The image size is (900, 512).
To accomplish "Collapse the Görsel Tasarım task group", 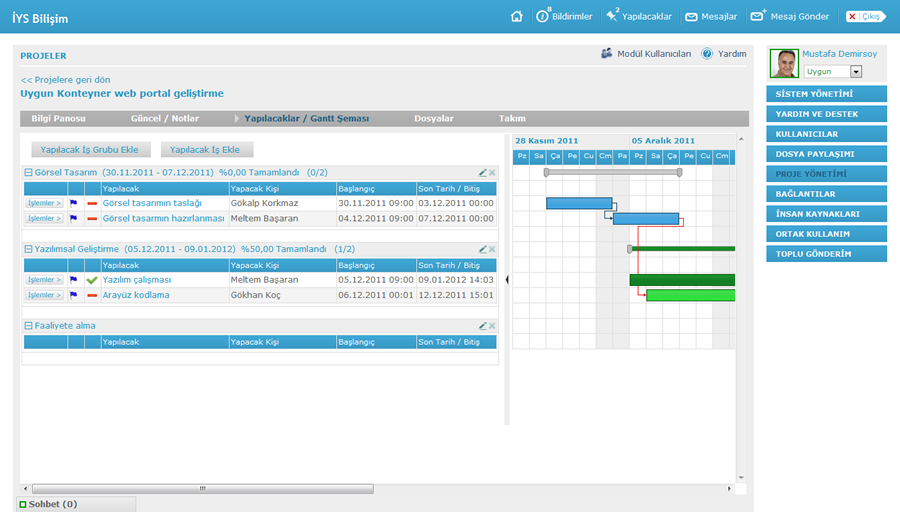I will pos(28,172).
